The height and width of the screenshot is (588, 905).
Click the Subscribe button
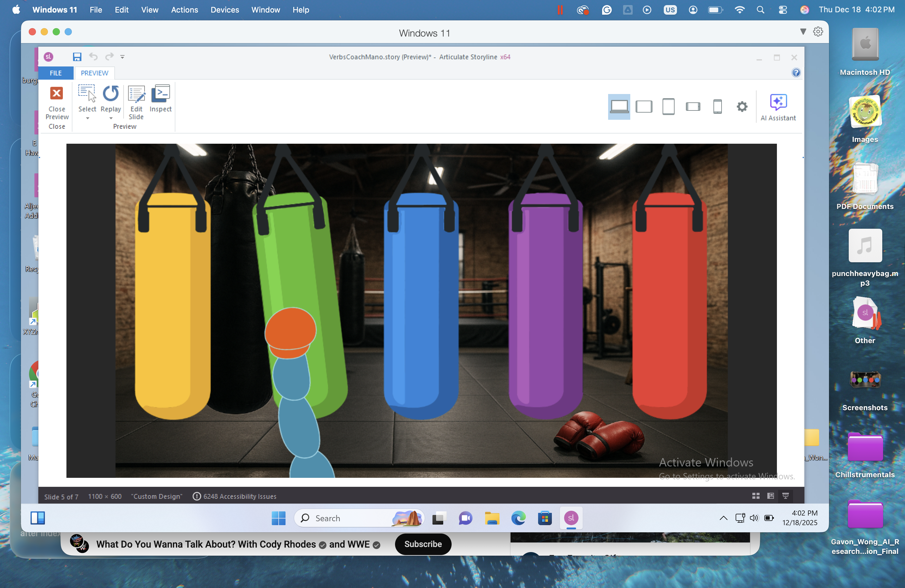point(423,544)
